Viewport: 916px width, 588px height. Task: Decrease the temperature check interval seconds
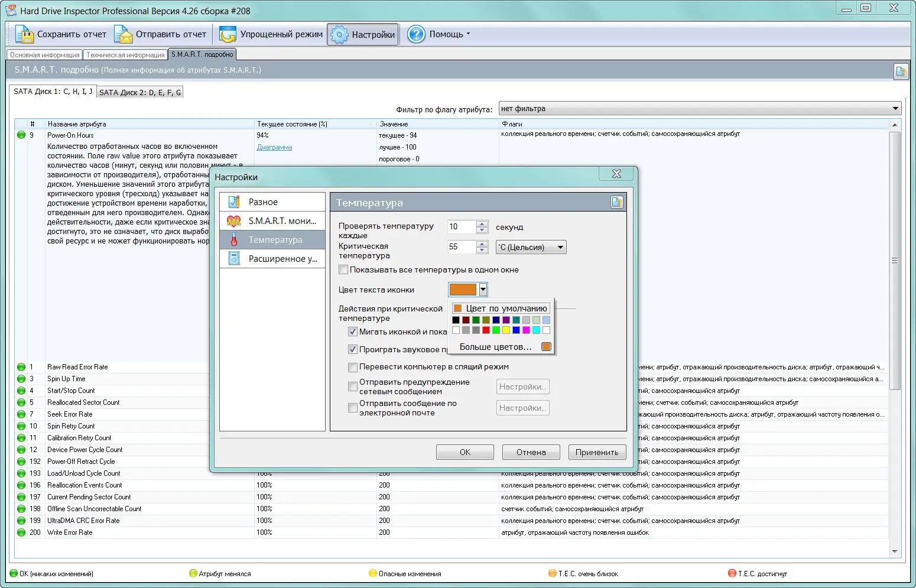482,230
